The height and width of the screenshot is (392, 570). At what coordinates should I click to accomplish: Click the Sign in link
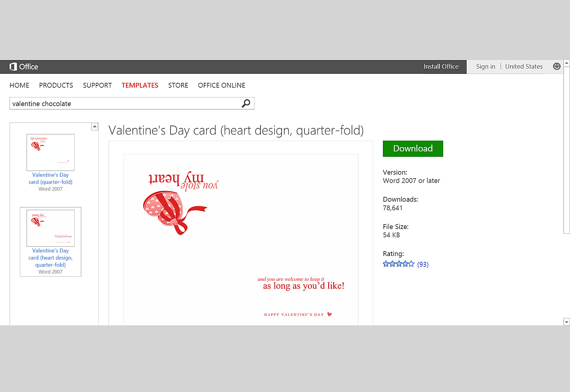[x=485, y=67]
